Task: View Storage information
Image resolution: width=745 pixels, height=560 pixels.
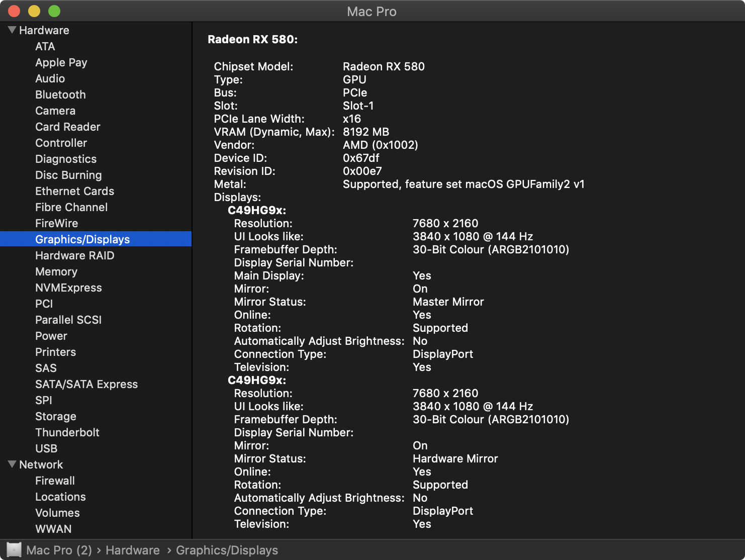Action: coord(56,416)
